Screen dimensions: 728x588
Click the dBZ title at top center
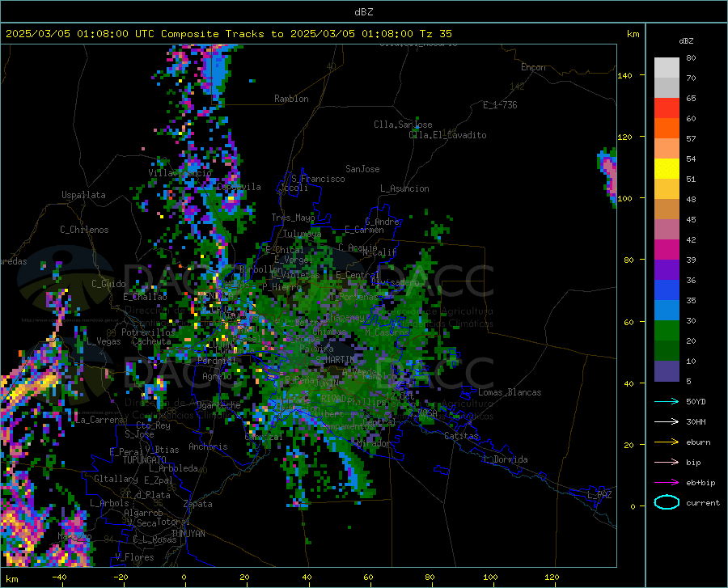tap(363, 12)
